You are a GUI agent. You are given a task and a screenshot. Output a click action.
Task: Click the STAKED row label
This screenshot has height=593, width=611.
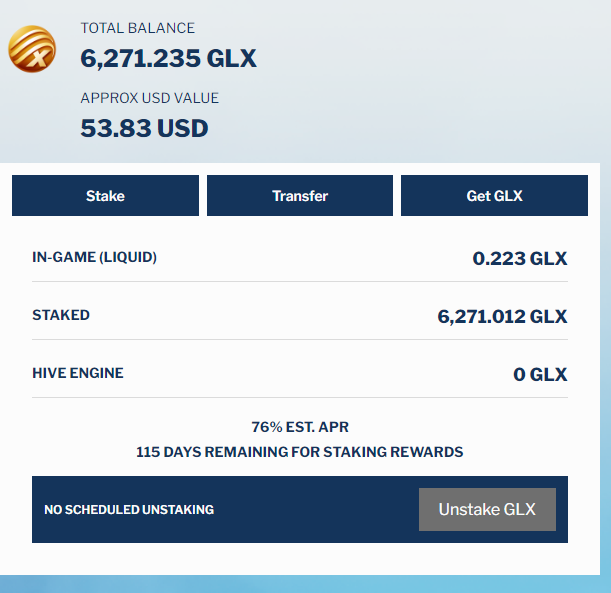pyautogui.click(x=61, y=315)
